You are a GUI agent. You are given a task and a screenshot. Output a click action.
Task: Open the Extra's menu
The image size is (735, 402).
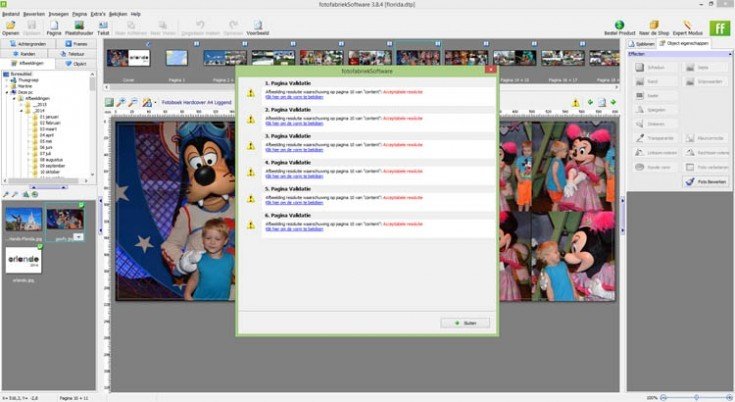(98, 14)
